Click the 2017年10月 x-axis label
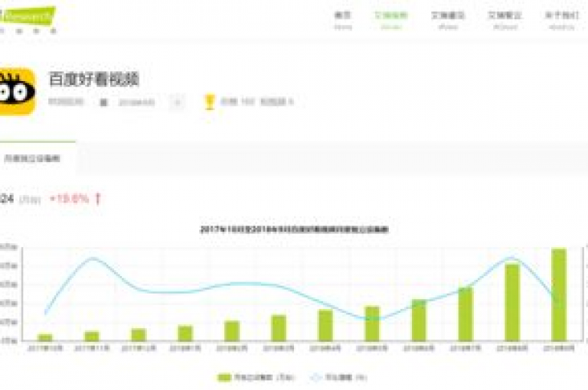588x390 pixels. (45, 348)
